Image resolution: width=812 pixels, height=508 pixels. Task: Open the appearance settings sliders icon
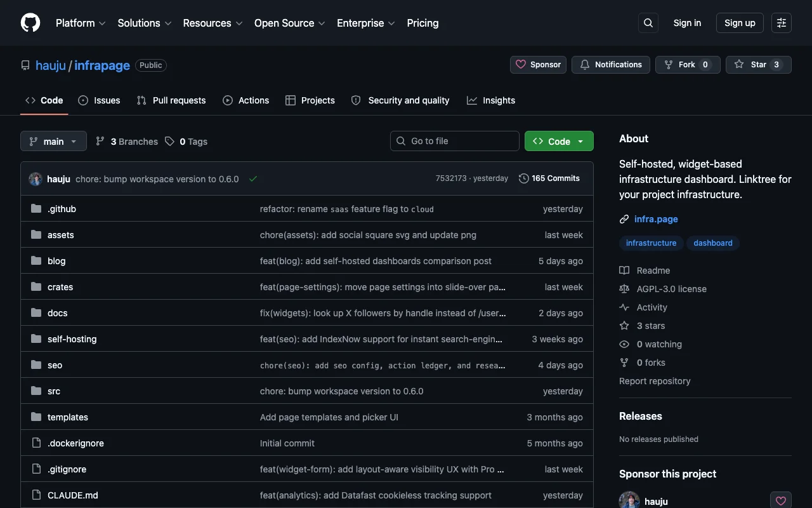pyautogui.click(x=782, y=23)
